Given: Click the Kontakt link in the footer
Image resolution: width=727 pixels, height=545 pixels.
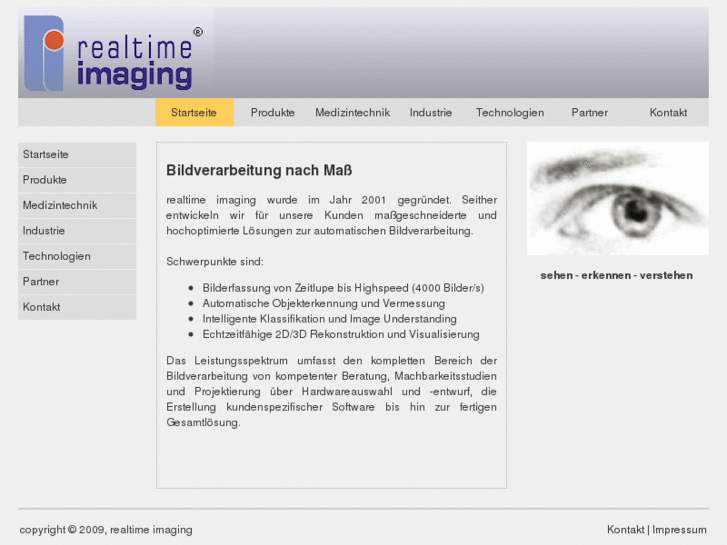Looking at the screenshot, I should point(625,530).
